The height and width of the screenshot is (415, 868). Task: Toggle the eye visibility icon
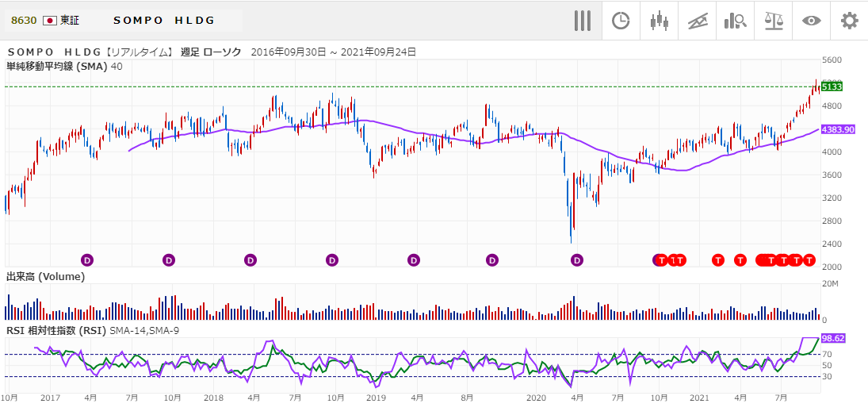click(x=812, y=21)
